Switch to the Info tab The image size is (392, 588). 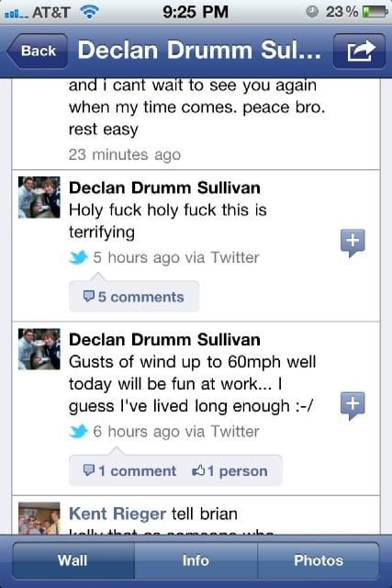[196, 560]
